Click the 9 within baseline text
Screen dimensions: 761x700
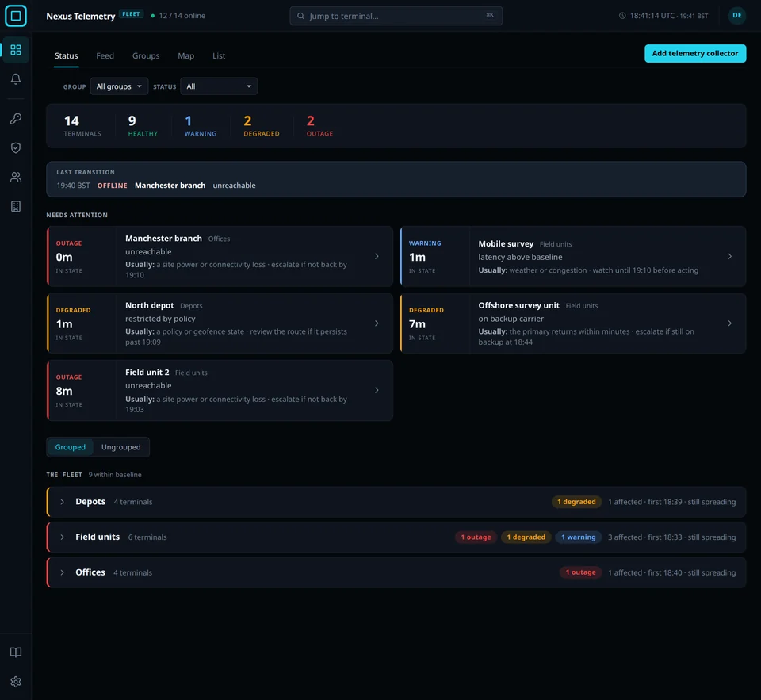[115, 475]
